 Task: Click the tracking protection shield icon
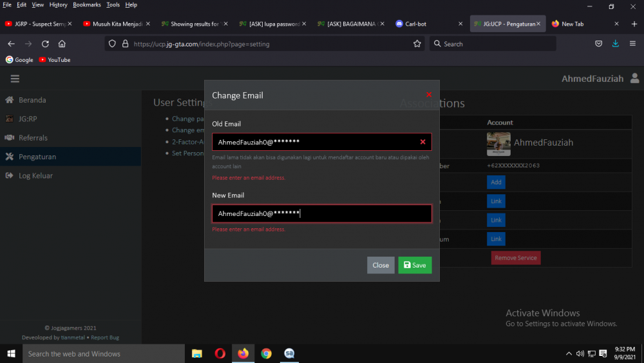click(x=112, y=44)
